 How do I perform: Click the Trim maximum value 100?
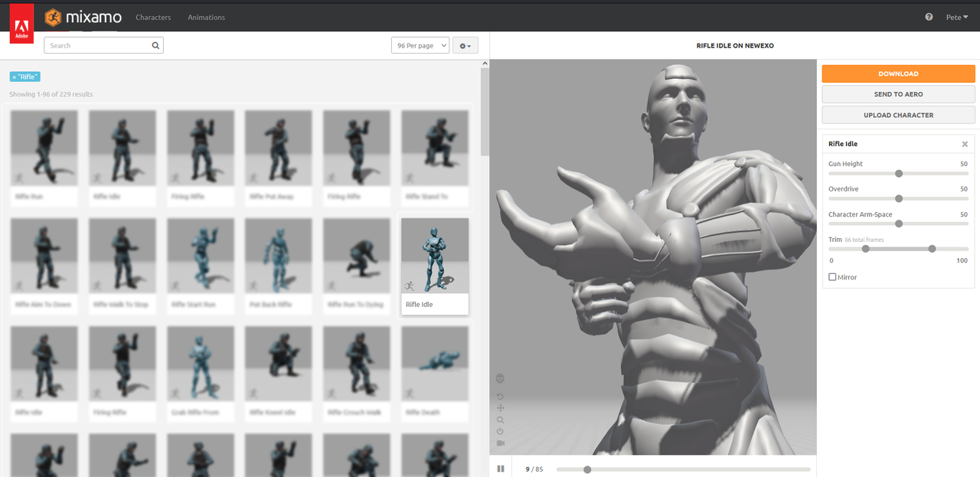(x=962, y=261)
